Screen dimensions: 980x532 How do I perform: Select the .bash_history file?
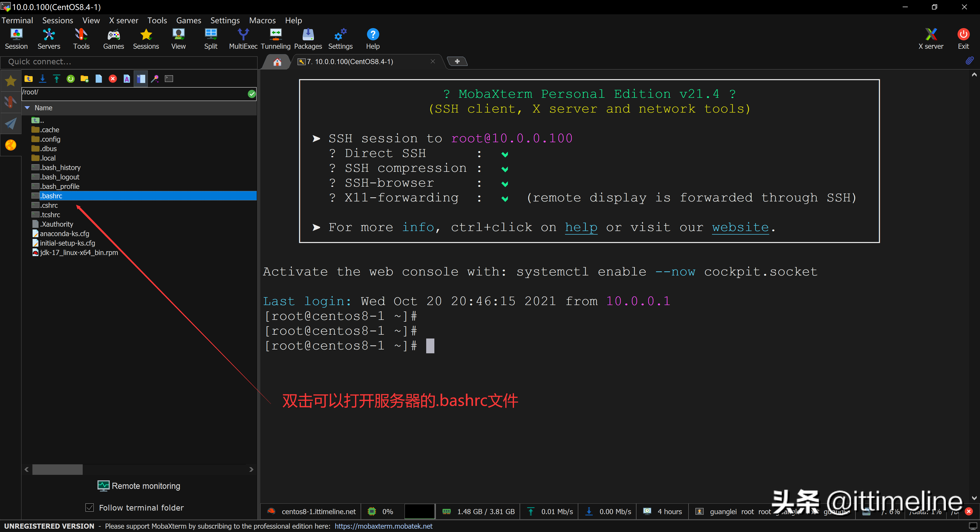(60, 167)
